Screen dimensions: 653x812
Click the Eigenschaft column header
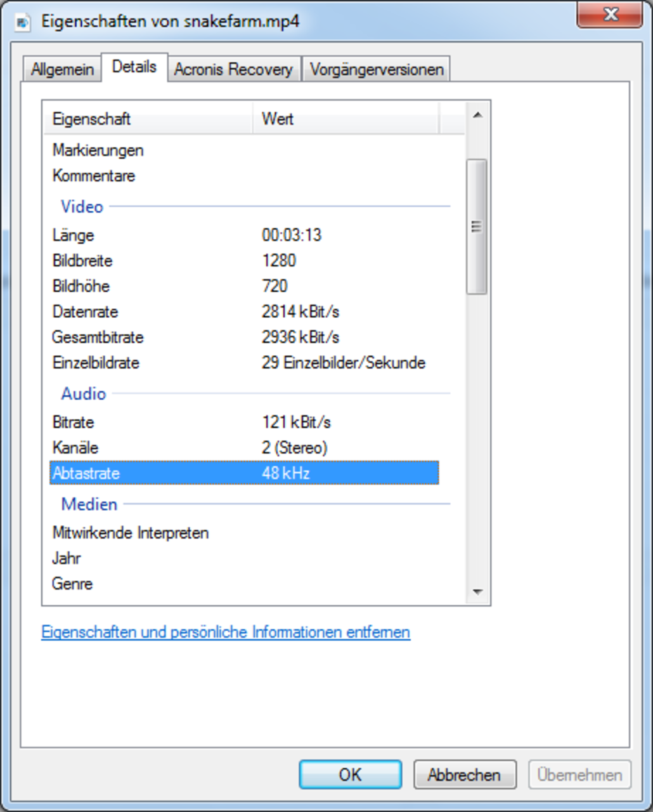pyautogui.click(x=148, y=119)
